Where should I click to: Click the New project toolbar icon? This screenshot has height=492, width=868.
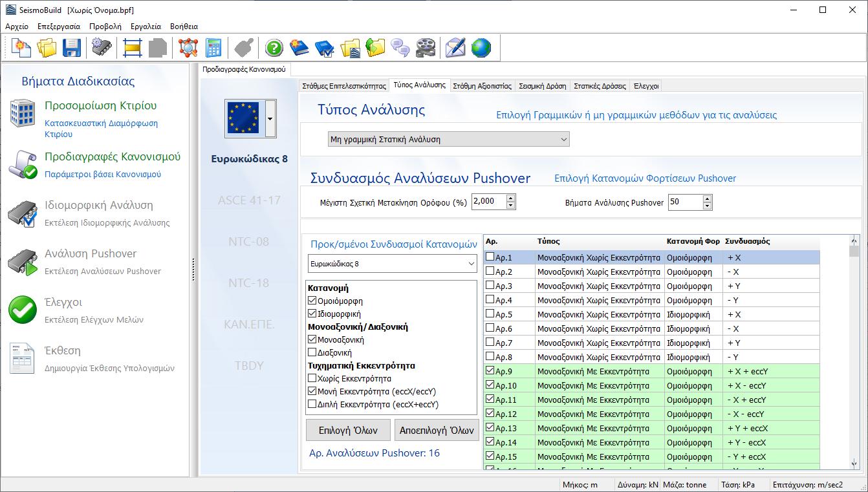(x=22, y=48)
